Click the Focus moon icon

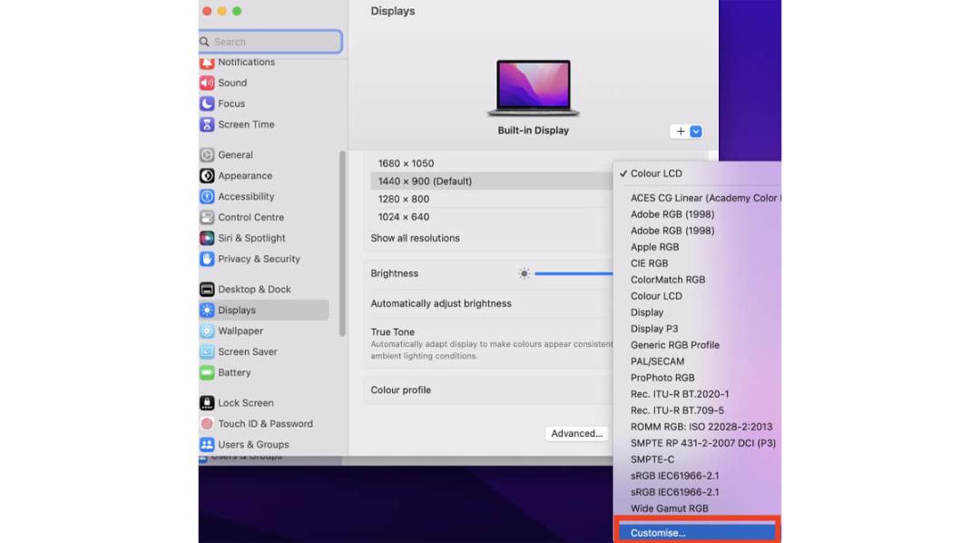[x=207, y=104]
